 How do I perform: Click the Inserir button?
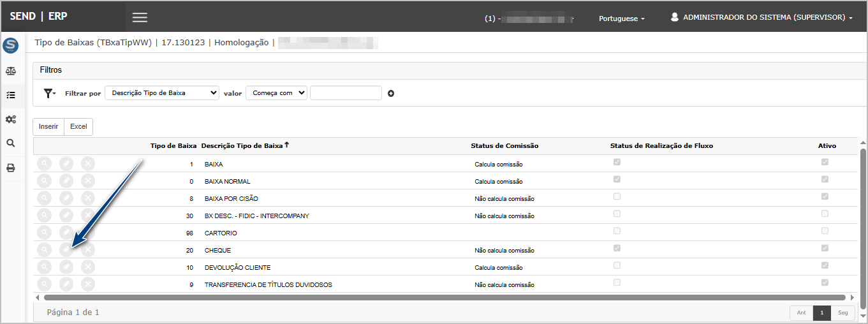pyautogui.click(x=48, y=127)
